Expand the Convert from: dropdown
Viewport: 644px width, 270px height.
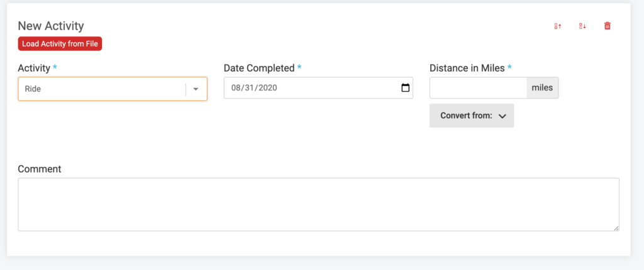click(472, 116)
